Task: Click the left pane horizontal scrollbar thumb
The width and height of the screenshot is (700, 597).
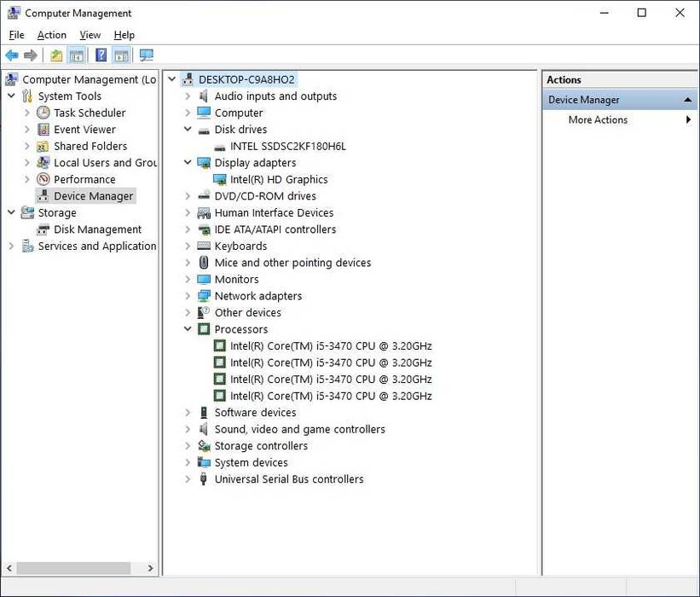Action: pyautogui.click(x=73, y=568)
